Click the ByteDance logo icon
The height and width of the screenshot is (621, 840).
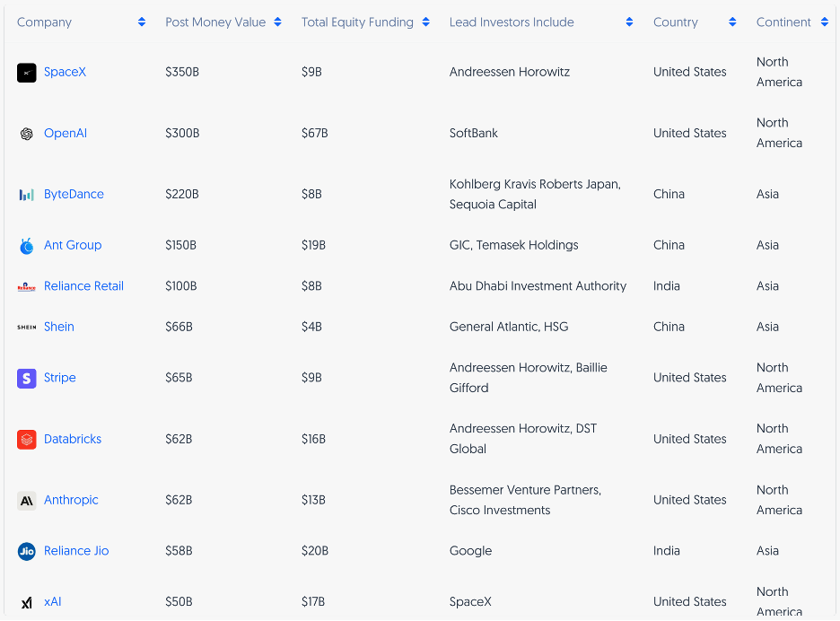(x=27, y=195)
